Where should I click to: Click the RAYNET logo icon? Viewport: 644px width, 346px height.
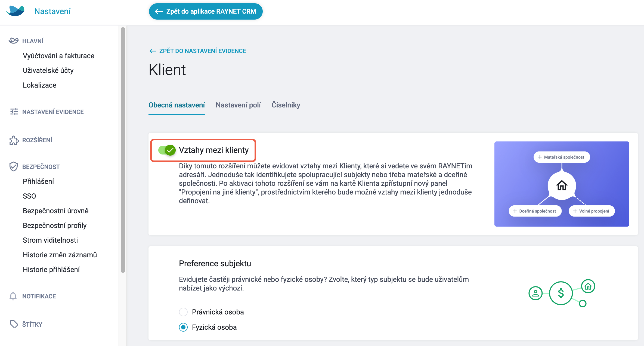15,11
